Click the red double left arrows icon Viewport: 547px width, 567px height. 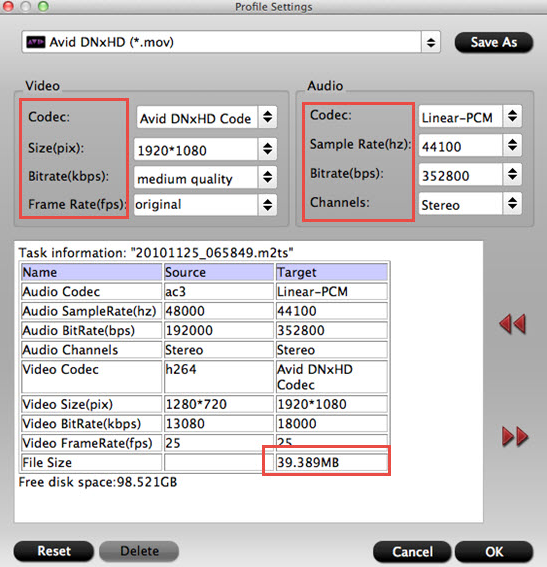click(512, 324)
